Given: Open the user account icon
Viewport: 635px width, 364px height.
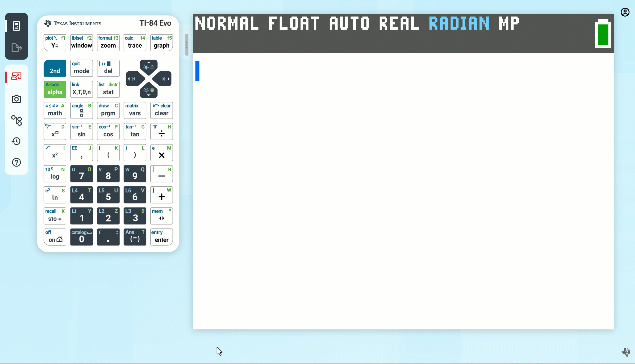Looking at the screenshot, I should (625, 12).
